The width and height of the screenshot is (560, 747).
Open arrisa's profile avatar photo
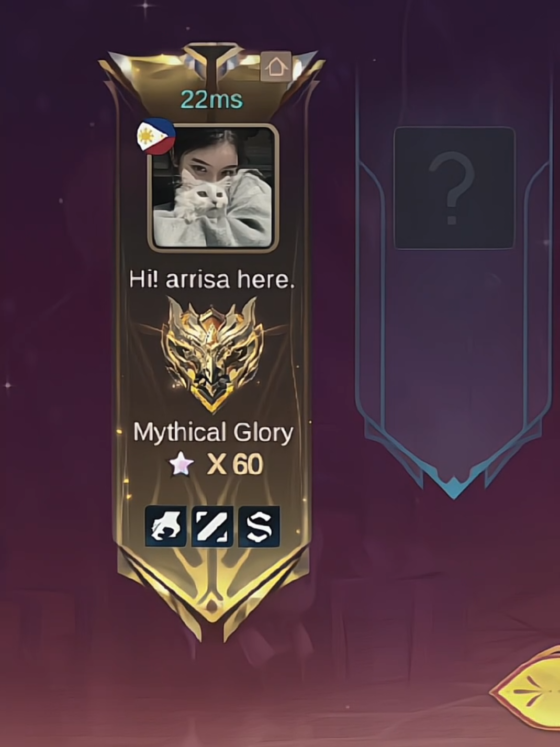[x=212, y=188]
